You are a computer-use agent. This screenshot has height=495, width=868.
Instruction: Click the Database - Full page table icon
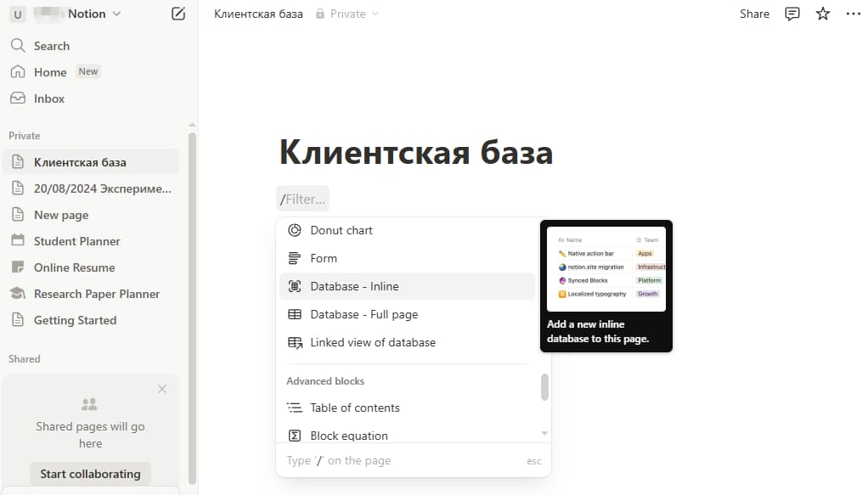[x=295, y=314]
